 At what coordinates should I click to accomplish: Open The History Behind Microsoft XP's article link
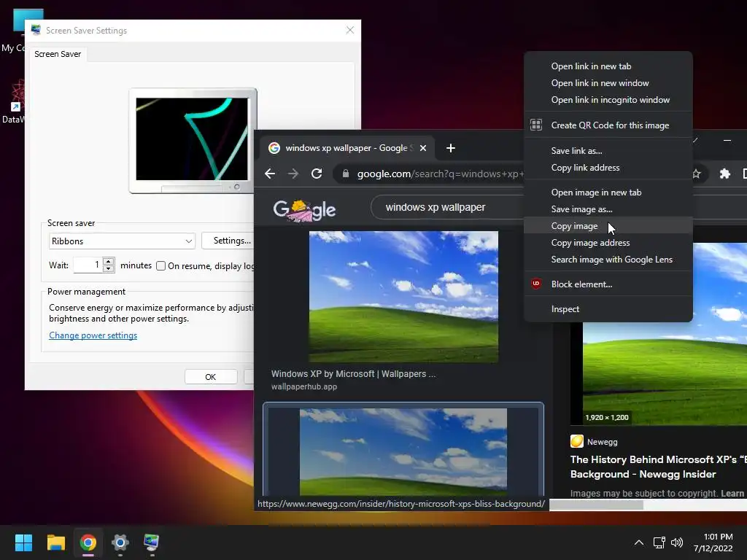click(x=659, y=467)
